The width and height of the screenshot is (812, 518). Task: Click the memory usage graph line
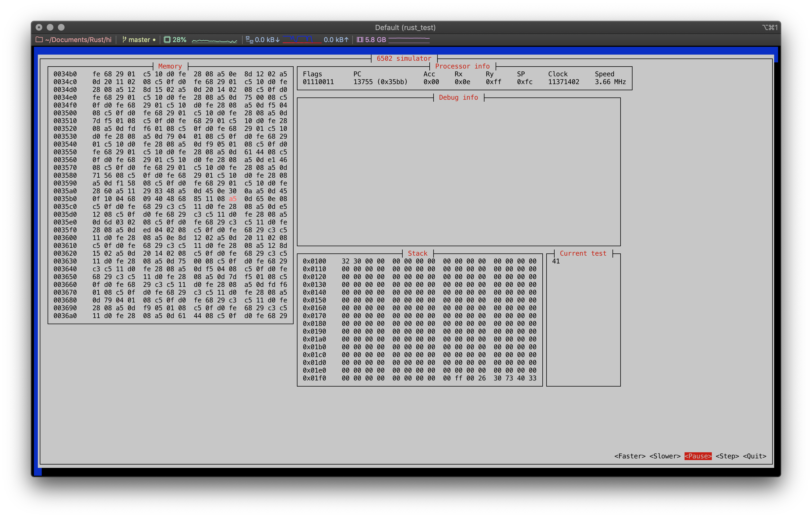409,39
